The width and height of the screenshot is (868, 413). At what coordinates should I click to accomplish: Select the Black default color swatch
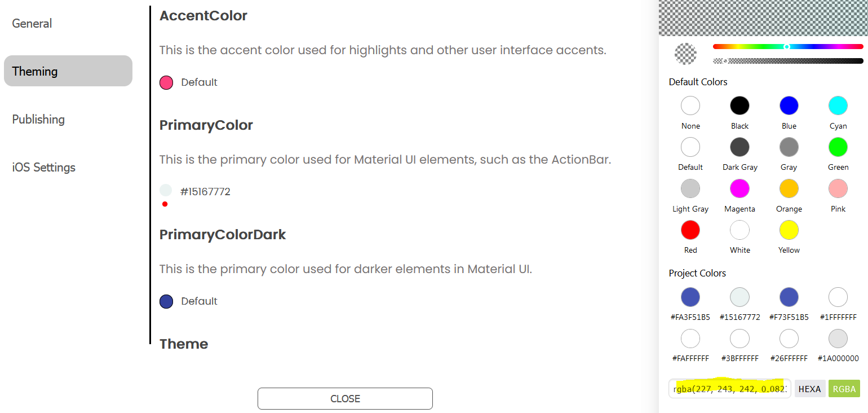click(x=739, y=106)
